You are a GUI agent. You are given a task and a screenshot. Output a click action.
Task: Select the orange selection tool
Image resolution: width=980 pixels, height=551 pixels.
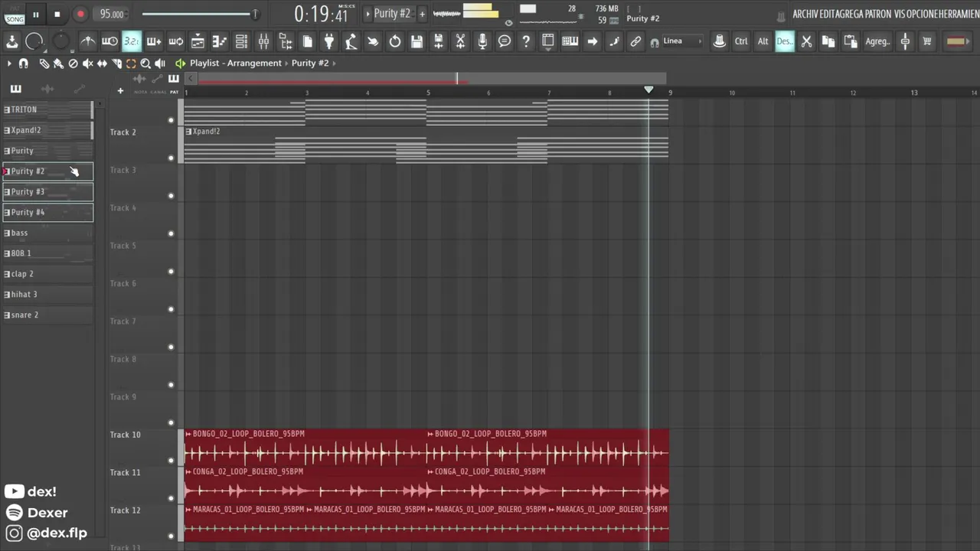pyautogui.click(x=131, y=64)
